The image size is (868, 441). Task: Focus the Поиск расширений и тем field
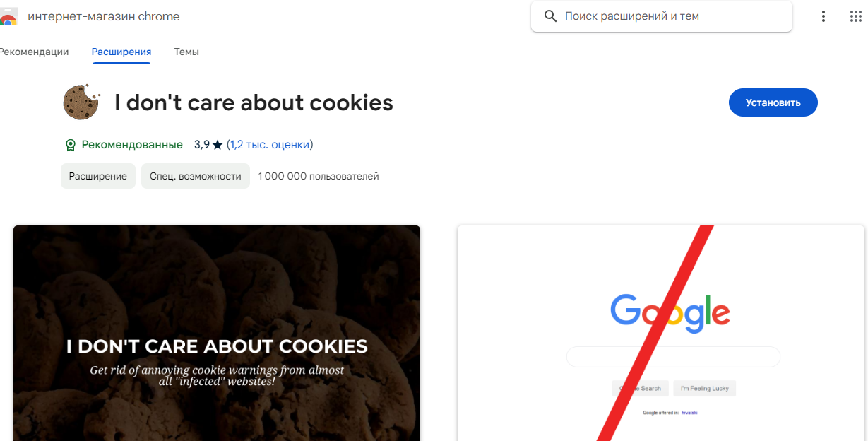pos(671,16)
